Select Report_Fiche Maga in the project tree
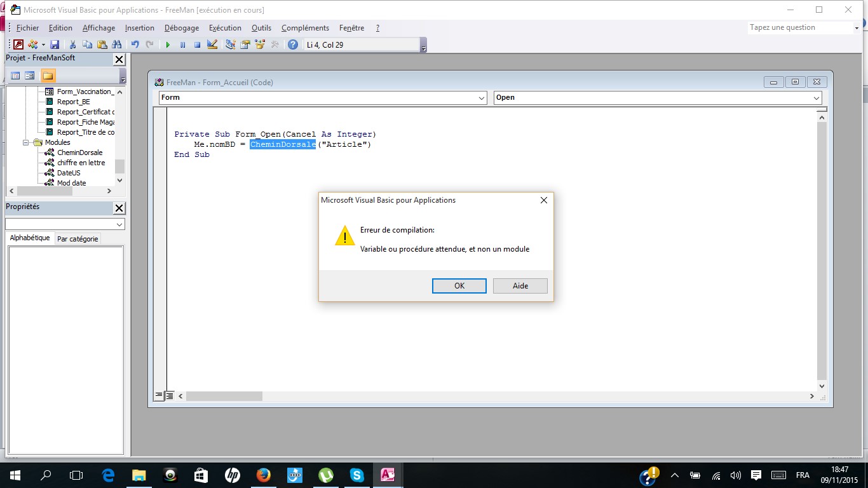This screenshot has height=488, width=868. (85, 122)
